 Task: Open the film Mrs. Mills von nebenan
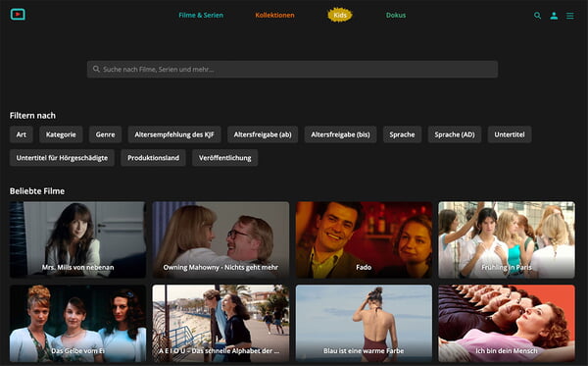(x=77, y=239)
